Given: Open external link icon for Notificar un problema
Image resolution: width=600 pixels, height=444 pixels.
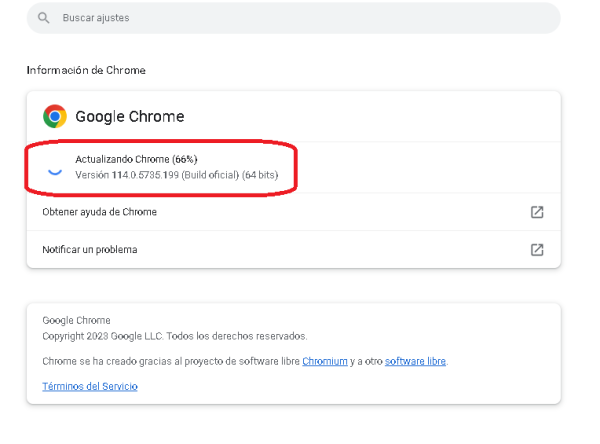Looking at the screenshot, I should tap(537, 250).
